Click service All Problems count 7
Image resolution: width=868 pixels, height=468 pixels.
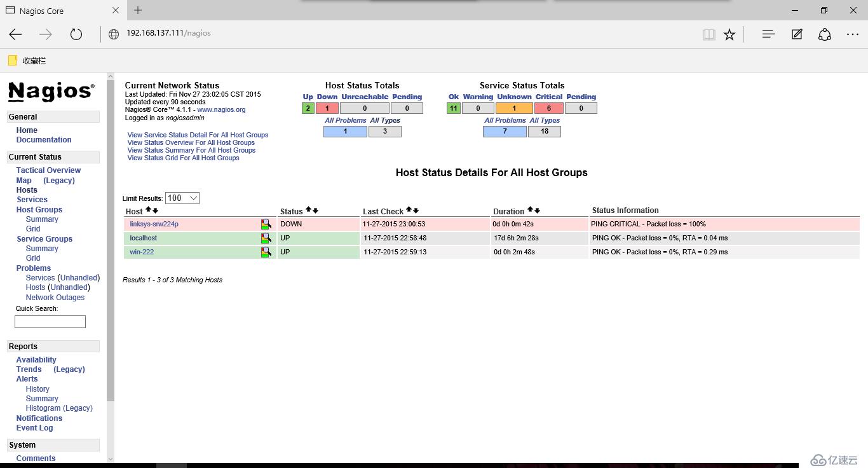tap(505, 132)
